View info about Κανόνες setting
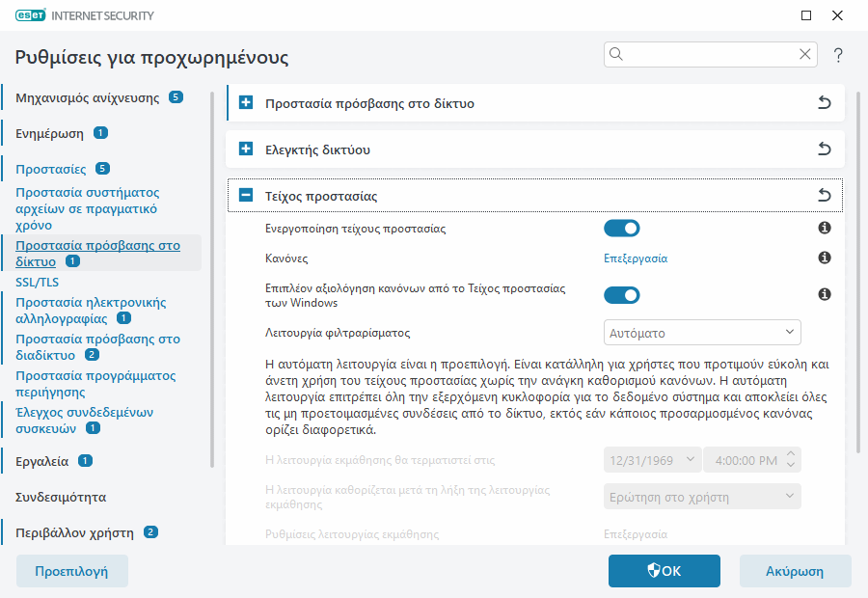868x598 pixels. pyautogui.click(x=824, y=258)
